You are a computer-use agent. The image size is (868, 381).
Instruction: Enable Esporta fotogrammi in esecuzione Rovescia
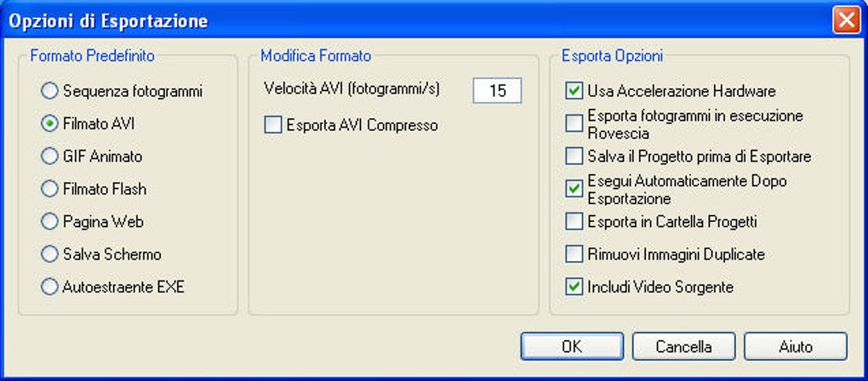click(574, 123)
